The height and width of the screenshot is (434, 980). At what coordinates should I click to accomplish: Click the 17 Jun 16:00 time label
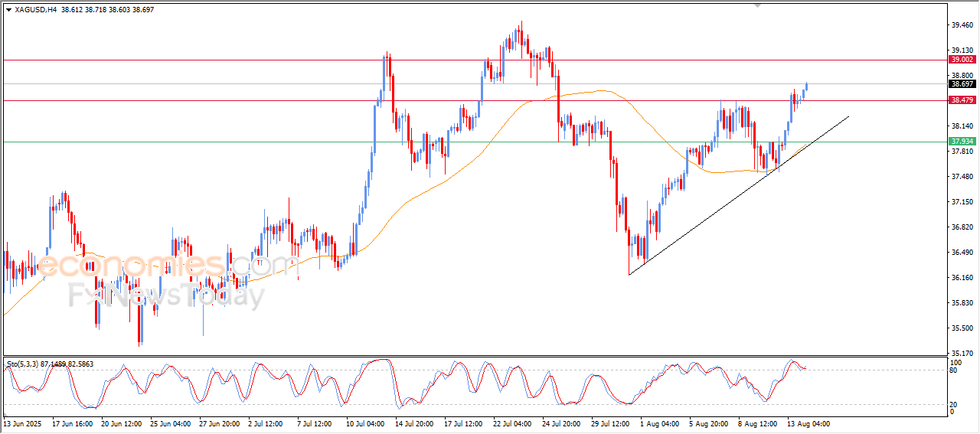[73, 423]
